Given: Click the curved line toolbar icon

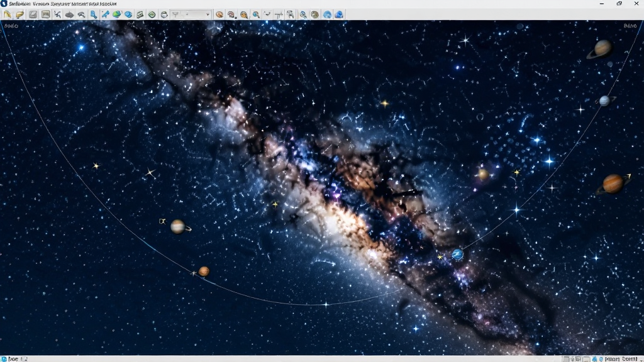Looking at the screenshot, I should pyautogui.click(x=267, y=14).
